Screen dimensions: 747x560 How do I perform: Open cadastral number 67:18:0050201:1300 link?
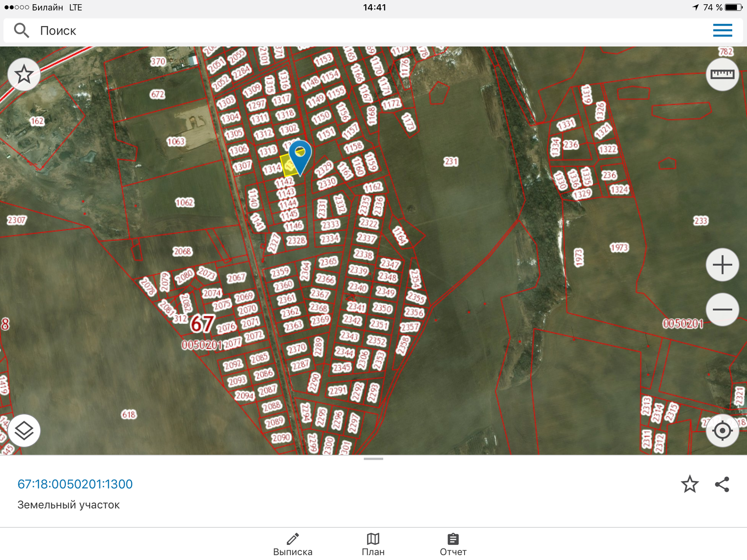click(75, 484)
